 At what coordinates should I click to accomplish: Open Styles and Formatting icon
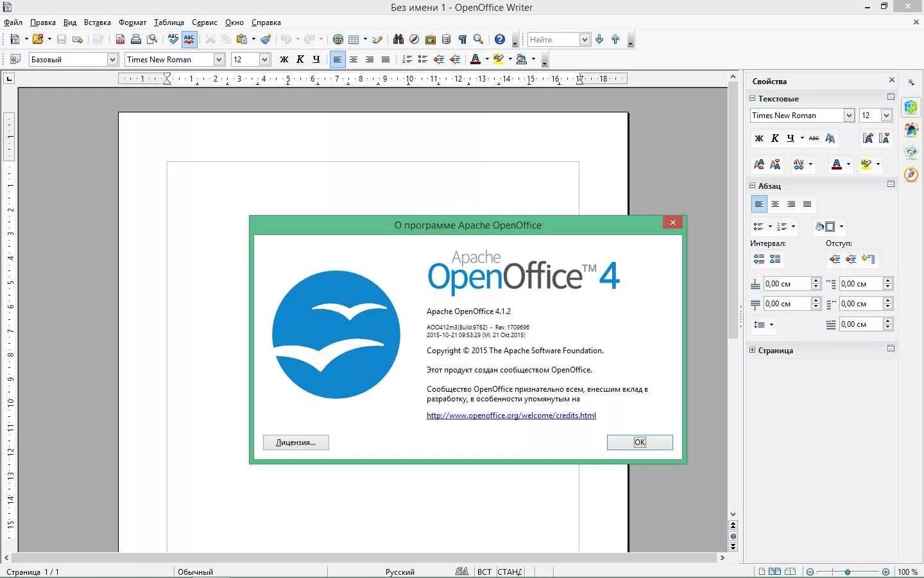tap(15, 59)
